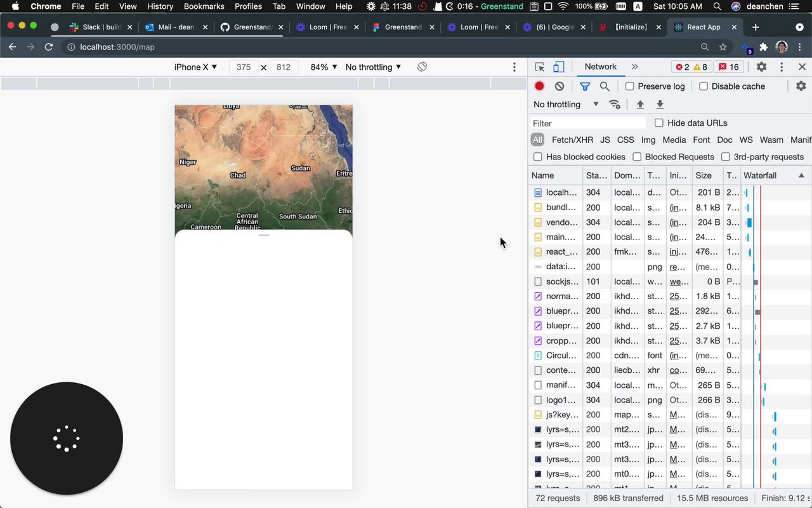
Task: Select the Circul... font request row
Action: coord(670,356)
